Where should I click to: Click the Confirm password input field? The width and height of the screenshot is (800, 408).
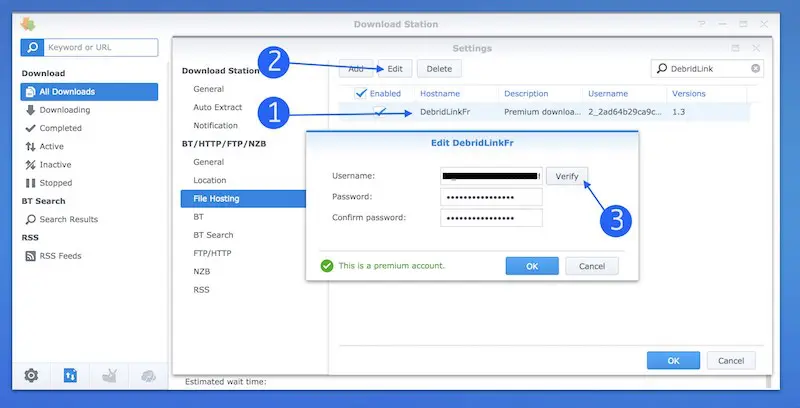coord(491,218)
